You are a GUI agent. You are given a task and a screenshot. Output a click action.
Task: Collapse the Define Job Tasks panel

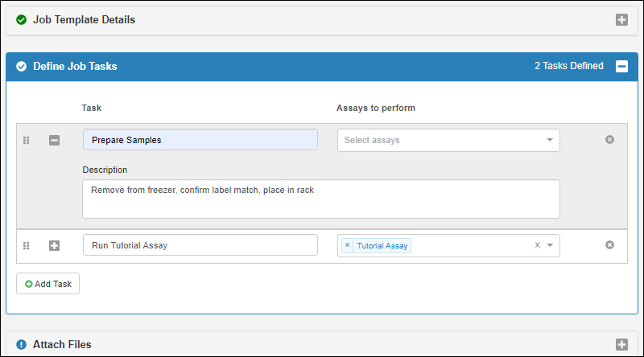621,67
